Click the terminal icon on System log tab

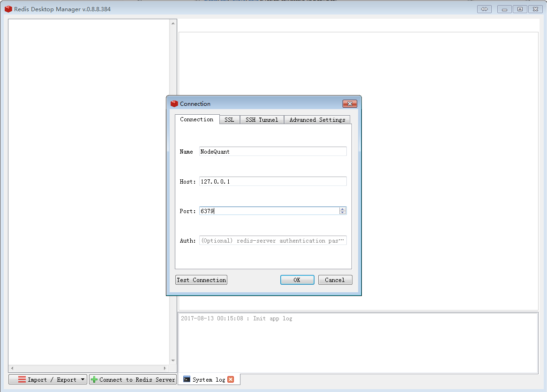(187, 379)
